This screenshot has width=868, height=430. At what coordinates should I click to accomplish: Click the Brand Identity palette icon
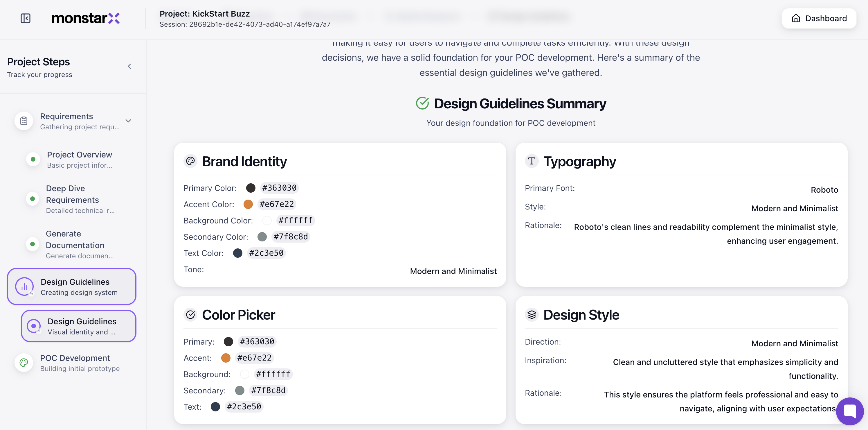(190, 161)
